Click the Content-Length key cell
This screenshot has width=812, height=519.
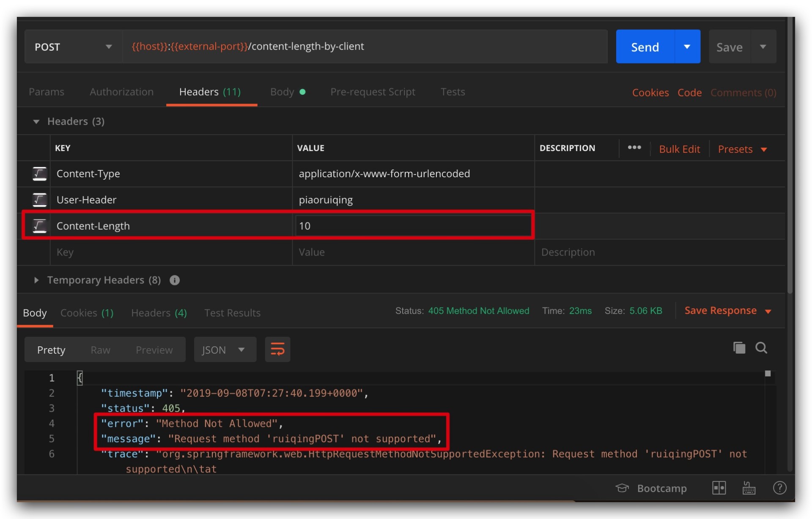point(171,226)
